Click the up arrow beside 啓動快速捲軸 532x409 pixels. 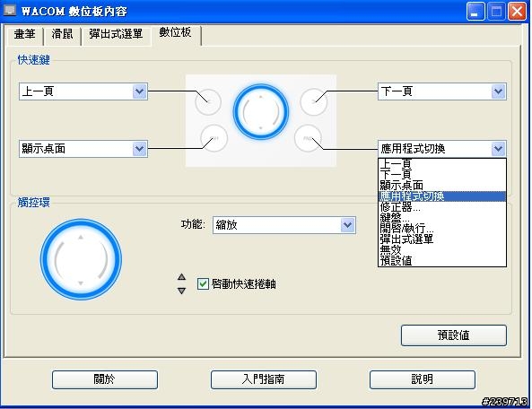point(181,277)
